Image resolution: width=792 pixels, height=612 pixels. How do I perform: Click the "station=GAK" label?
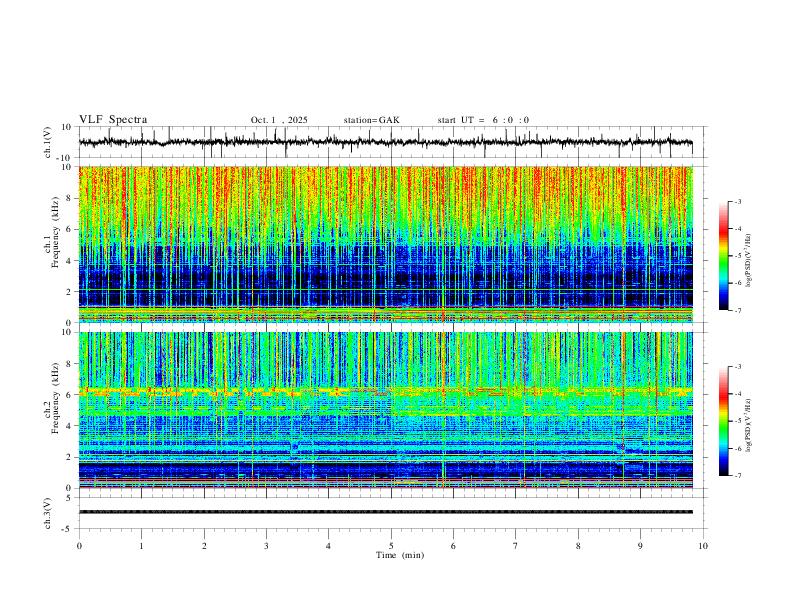click(x=371, y=120)
